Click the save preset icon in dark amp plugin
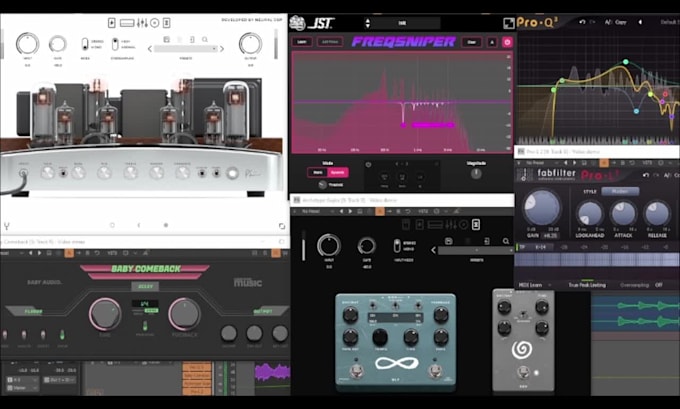The width and height of the screenshot is (680, 409). point(448,241)
